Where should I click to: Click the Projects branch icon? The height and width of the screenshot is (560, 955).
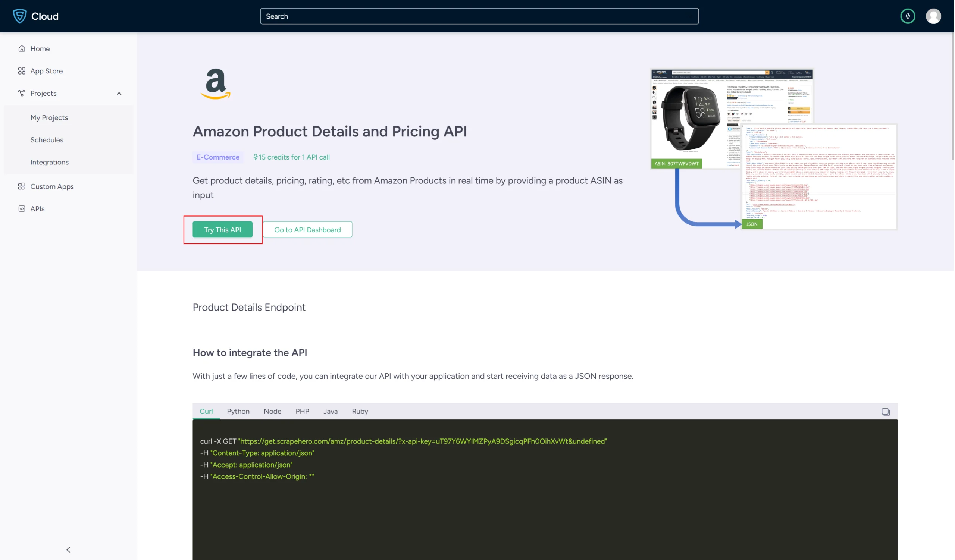pyautogui.click(x=22, y=93)
